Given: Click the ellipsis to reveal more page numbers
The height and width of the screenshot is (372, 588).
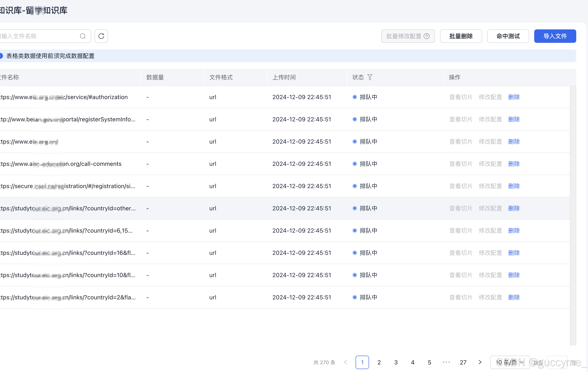Looking at the screenshot, I should [x=446, y=362].
